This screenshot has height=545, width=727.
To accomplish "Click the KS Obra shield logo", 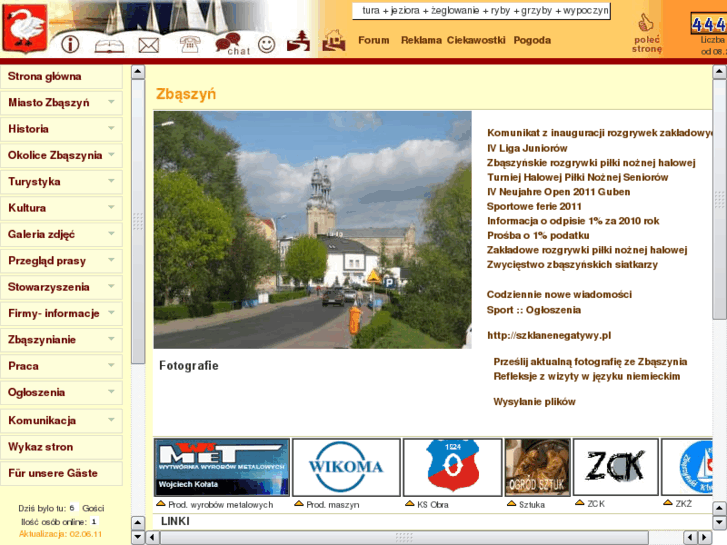I will pos(453,467).
